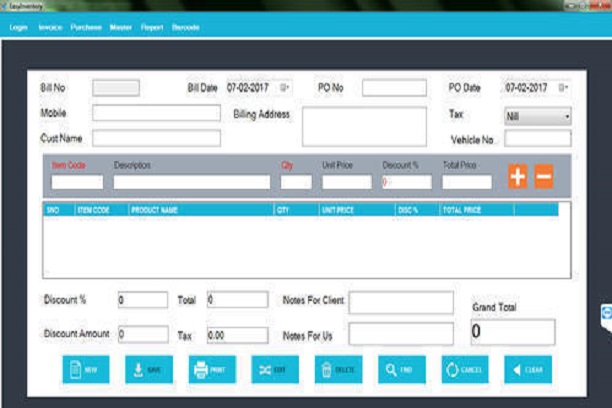Click the Total Price entry field

467,182
